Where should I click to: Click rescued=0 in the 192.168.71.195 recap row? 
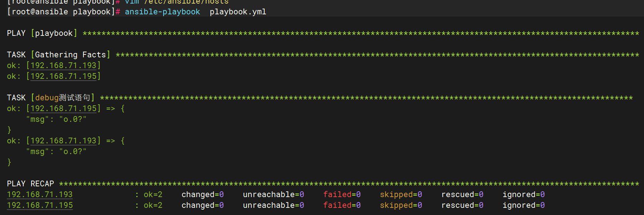[463, 205]
